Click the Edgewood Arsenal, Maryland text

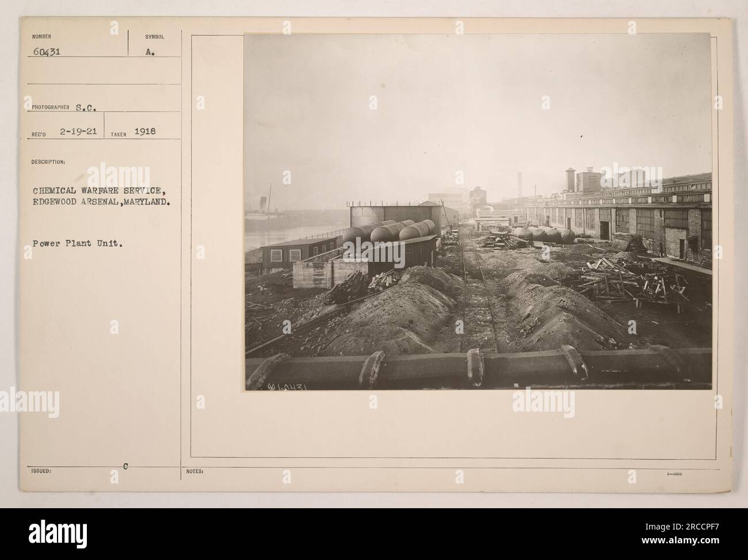(x=101, y=203)
